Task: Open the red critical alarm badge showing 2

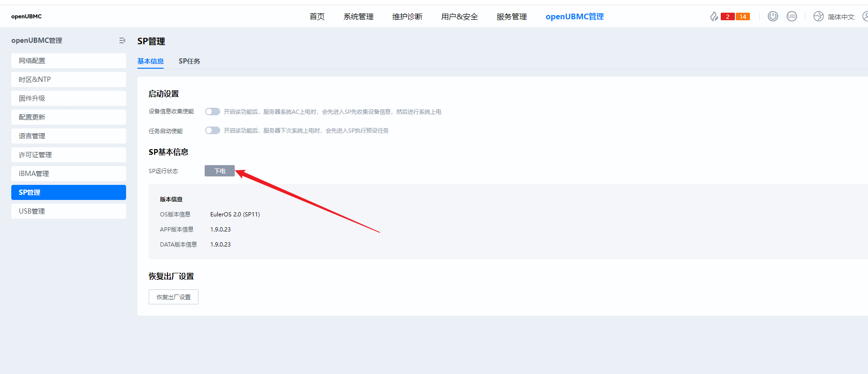Action: [727, 16]
